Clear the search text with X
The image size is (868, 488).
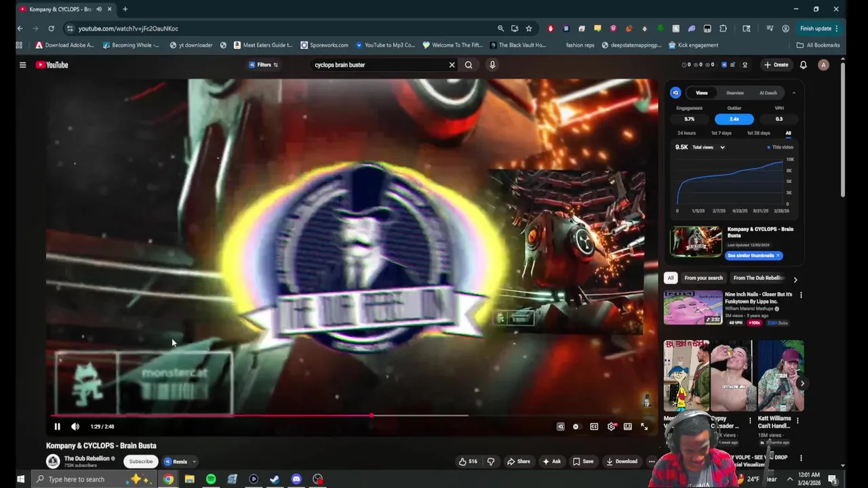click(x=452, y=65)
